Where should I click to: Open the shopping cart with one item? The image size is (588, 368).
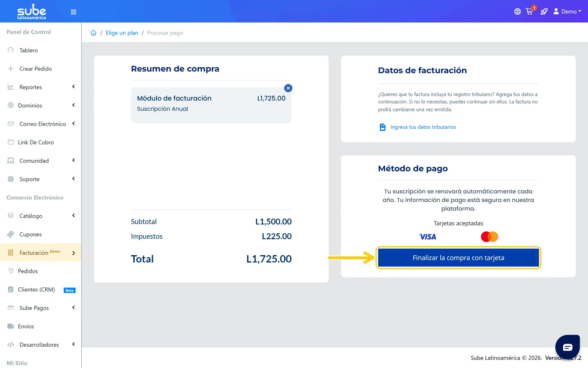click(530, 11)
